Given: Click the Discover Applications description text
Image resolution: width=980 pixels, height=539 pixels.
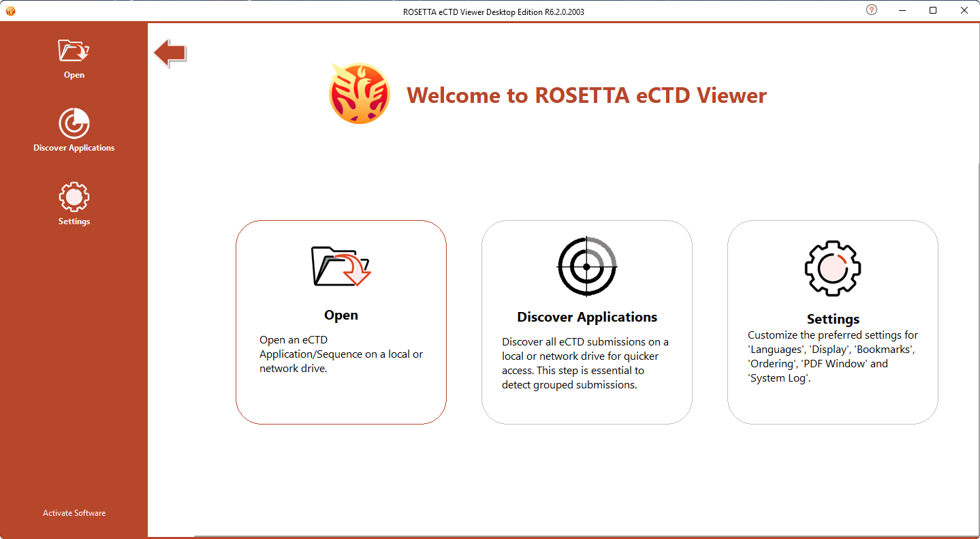Looking at the screenshot, I should [x=586, y=363].
